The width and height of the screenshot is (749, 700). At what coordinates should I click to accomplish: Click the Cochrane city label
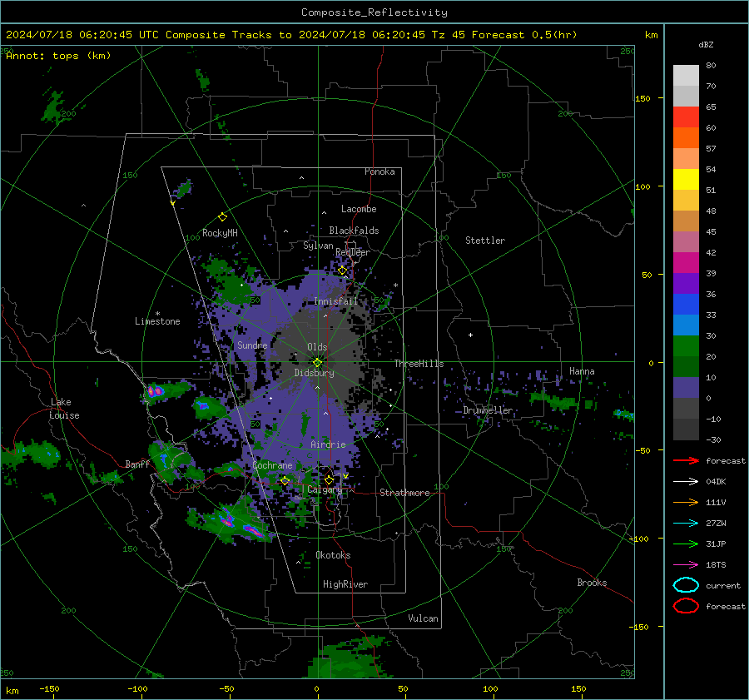click(x=272, y=465)
